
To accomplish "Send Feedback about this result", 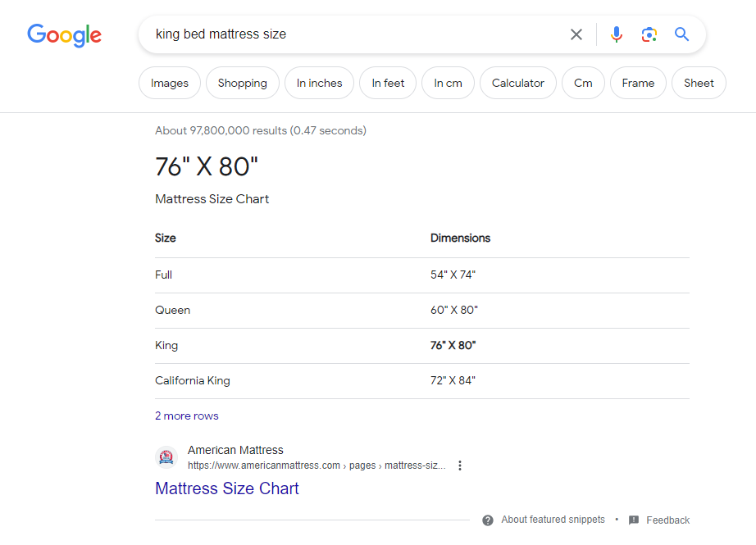I will (x=667, y=520).
